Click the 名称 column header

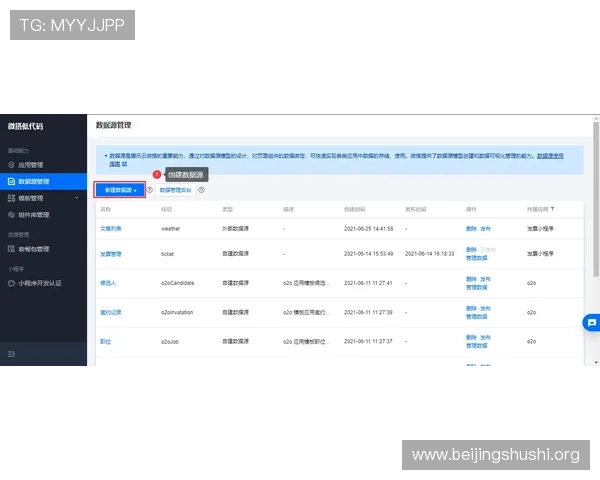pyautogui.click(x=105, y=209)
